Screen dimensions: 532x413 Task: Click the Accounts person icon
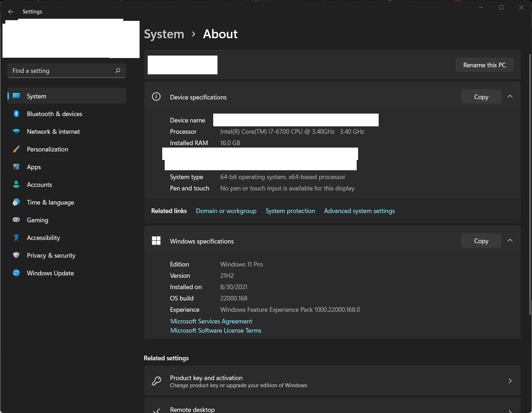pos(16,184)
